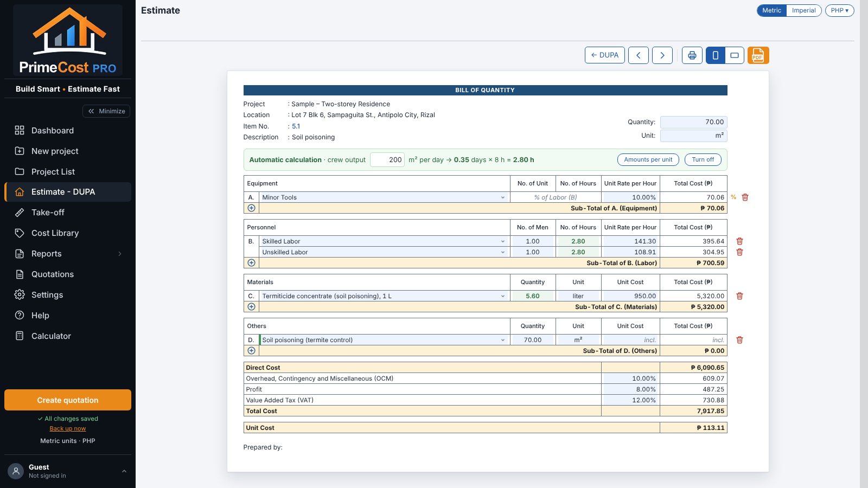Screen dimensions: 868x488
Task: Open the PHP currency dropdown
Action: coord(839,10)
